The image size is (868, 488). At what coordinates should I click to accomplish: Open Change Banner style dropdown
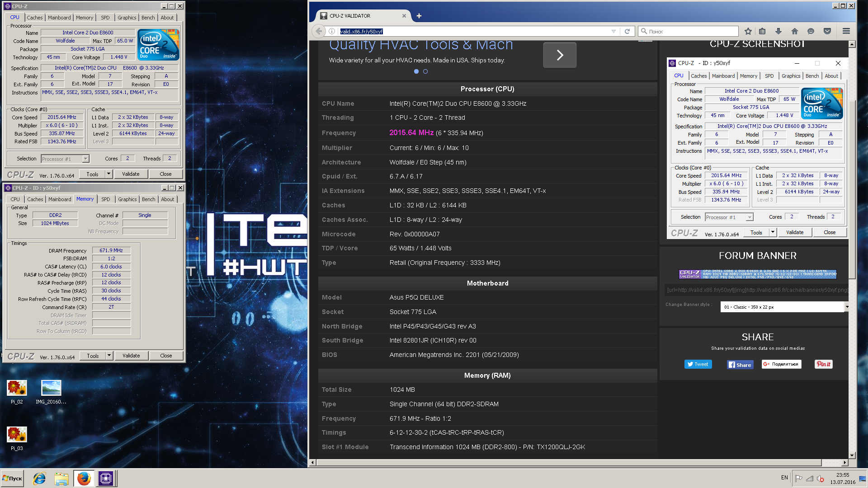pos(784,307)
